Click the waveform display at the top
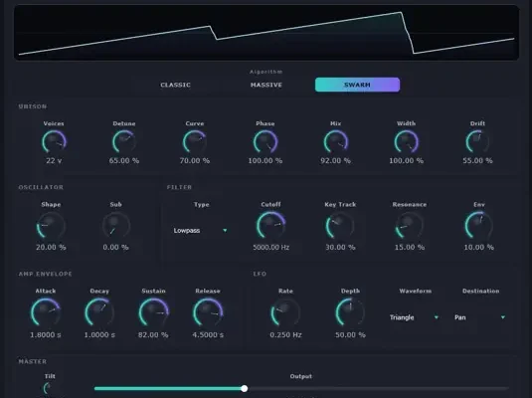This screenshot has height=398, width=532. click(266, 33)
